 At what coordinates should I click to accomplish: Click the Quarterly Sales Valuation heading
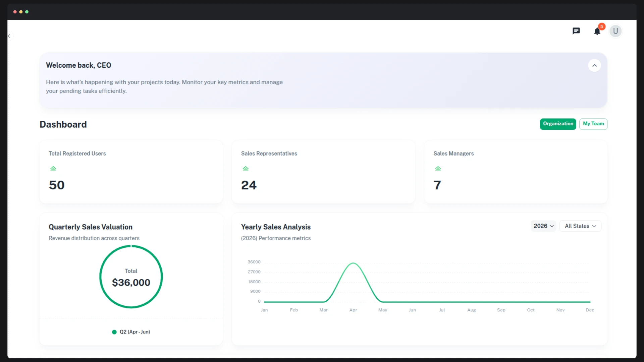91,227
